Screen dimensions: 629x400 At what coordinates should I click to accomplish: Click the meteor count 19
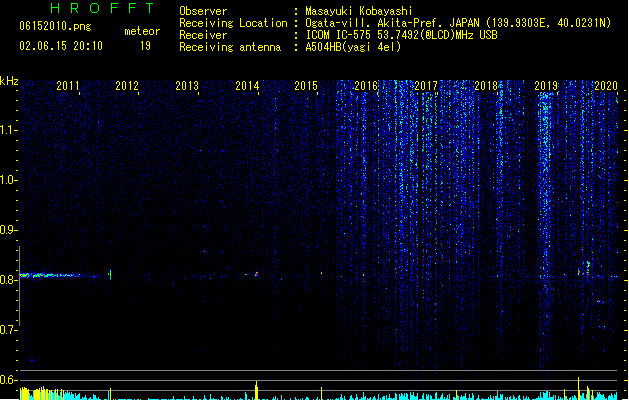[x=145, y=46]
